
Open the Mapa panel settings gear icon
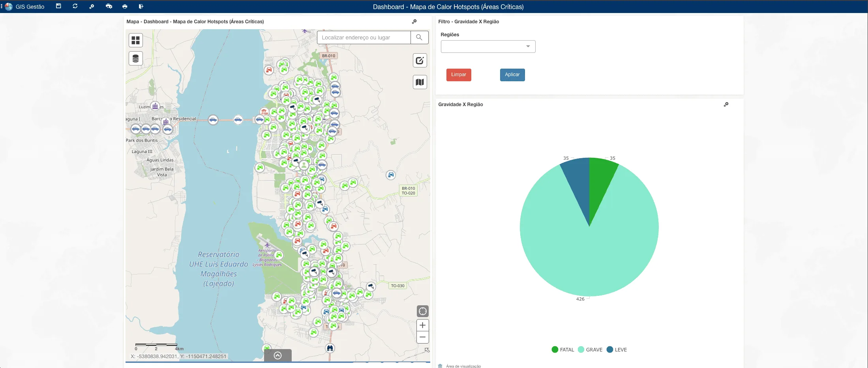tap(414, 22)
